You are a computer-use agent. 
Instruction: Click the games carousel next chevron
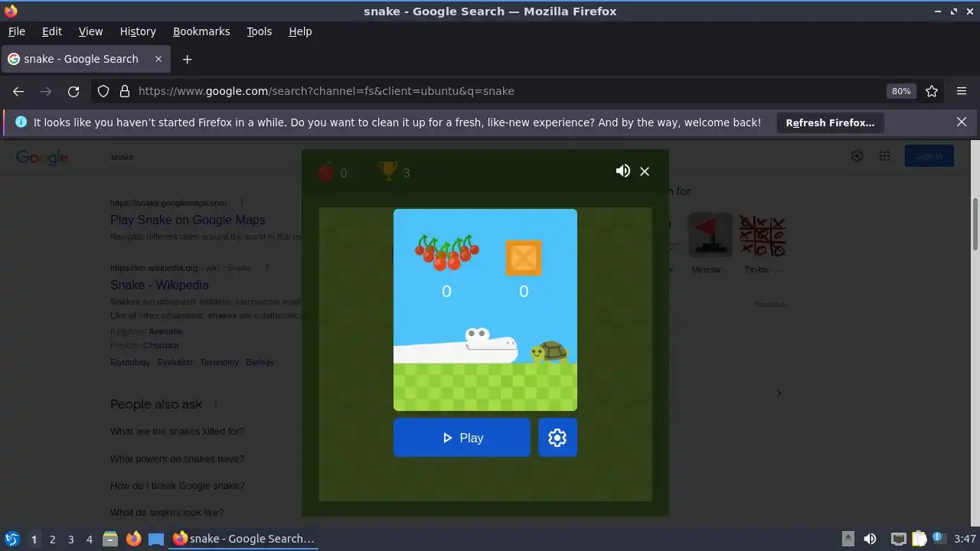779,393
